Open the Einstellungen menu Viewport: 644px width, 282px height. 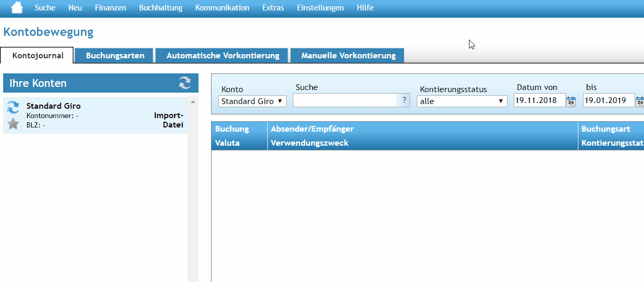click(x=320, y=8)
